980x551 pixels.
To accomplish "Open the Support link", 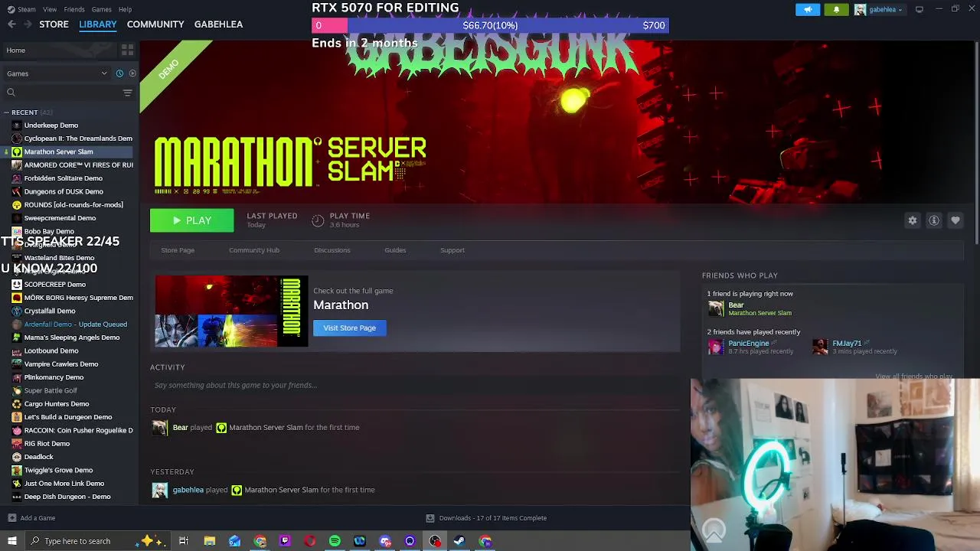I will click(452, 250).
